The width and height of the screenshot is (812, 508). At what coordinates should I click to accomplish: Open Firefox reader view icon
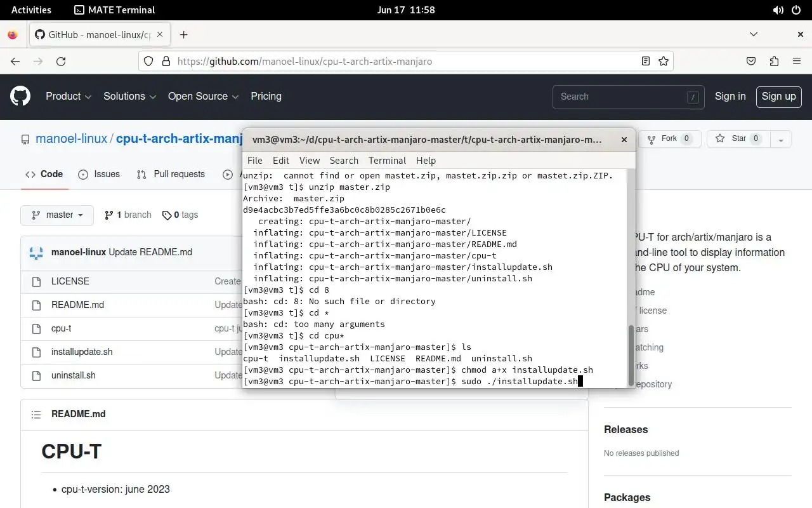646,62
